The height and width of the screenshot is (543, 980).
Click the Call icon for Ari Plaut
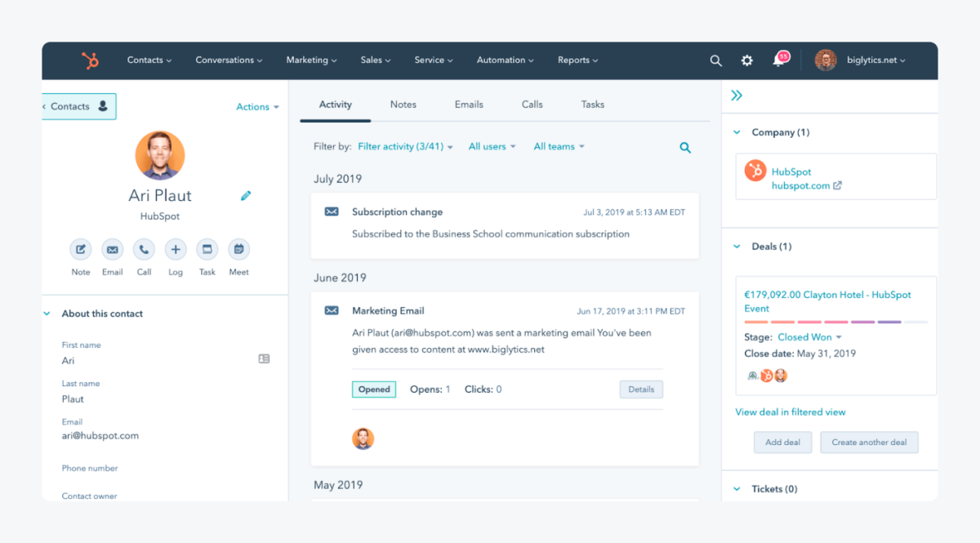[x=144, y=251]
